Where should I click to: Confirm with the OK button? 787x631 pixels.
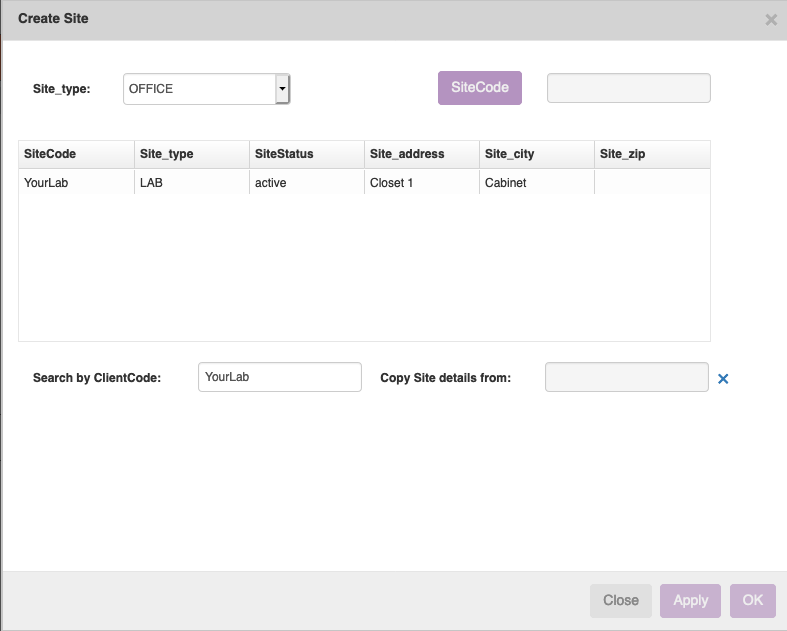[x=752, y=600]
